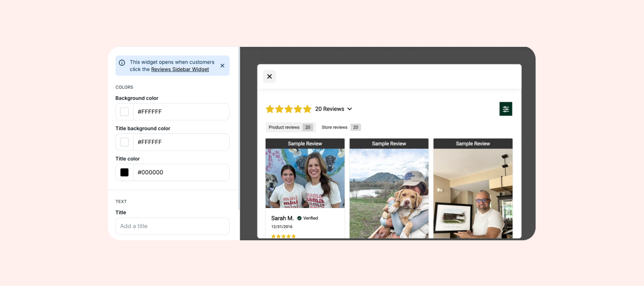
Task: Open the Reviews Sidebar Widget link
Action: pos(180,69)
